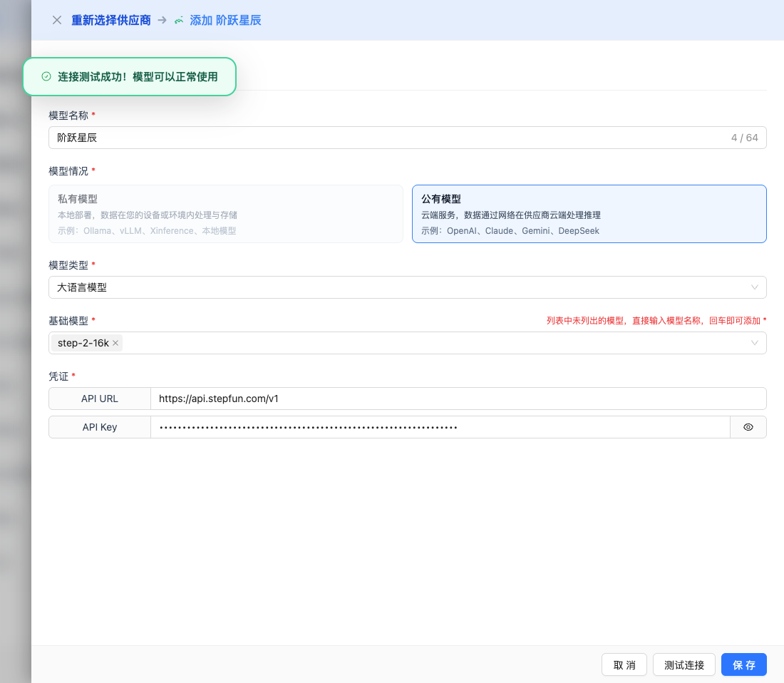
Task: Focus the 模型名称 input field
Action: click(385, 138)
